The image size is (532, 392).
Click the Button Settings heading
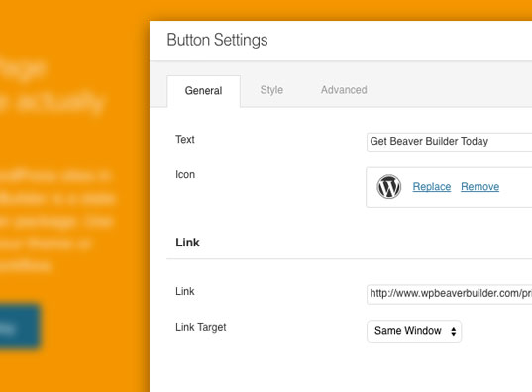[217, 40]
